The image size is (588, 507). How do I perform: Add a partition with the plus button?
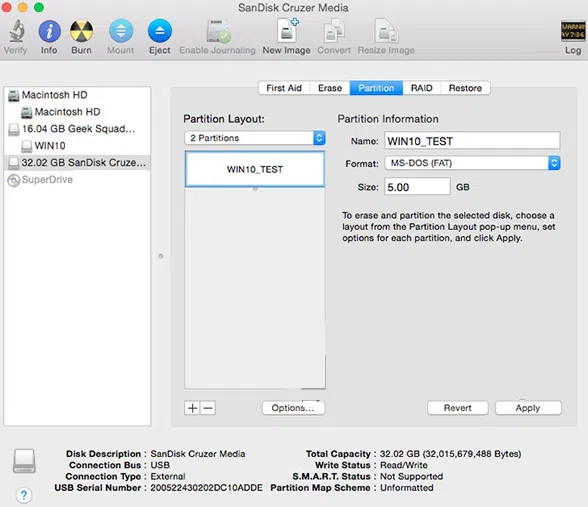pos(192,408)
